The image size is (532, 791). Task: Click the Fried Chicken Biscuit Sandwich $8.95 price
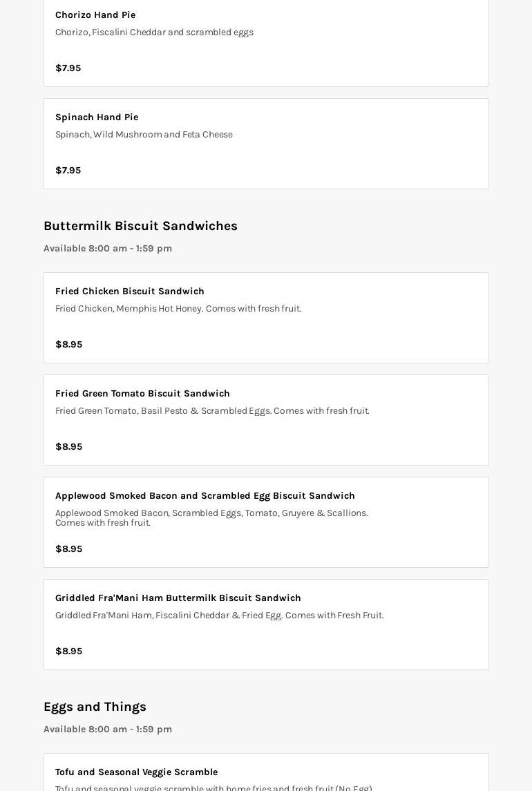(x=68, y=344)
